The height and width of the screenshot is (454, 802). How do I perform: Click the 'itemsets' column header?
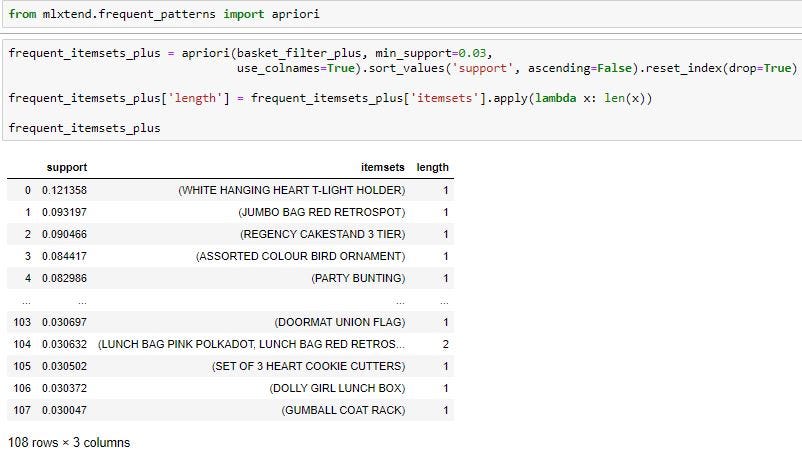click(383, 167)
